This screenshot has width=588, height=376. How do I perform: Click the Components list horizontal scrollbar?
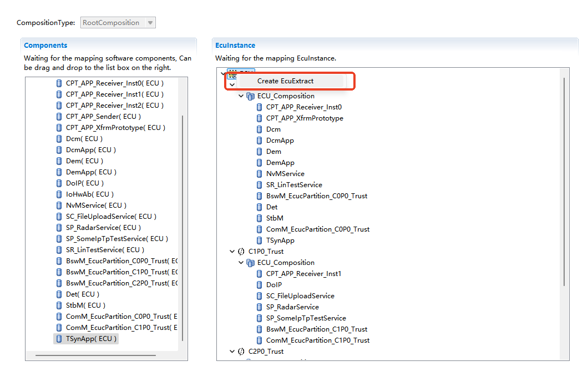(94, 355)
